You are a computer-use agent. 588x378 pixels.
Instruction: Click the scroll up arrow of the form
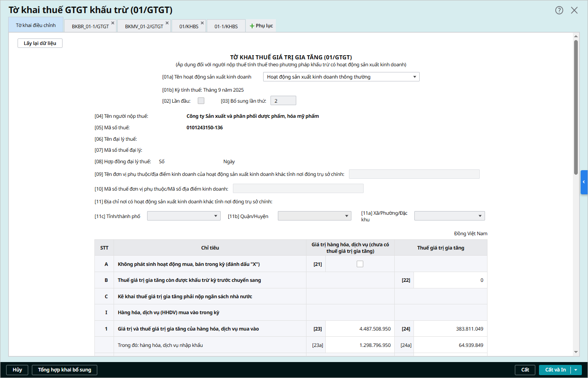click(576, 36)
